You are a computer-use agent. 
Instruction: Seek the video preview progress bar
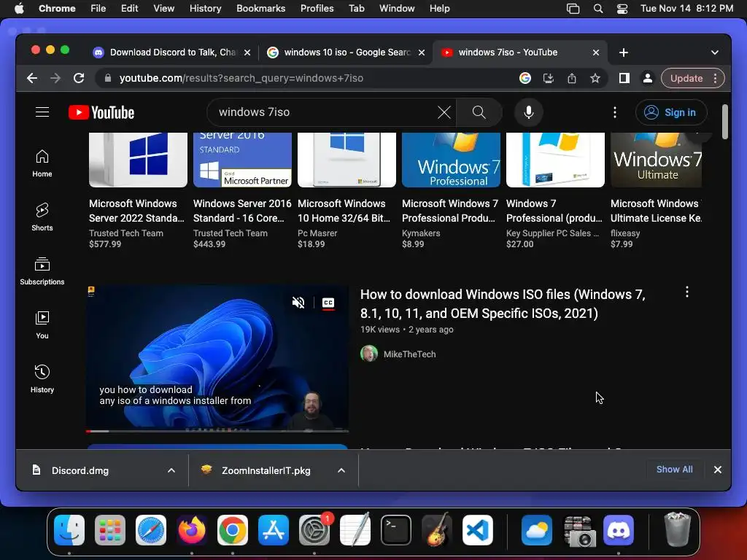click(x=217, y=431)
